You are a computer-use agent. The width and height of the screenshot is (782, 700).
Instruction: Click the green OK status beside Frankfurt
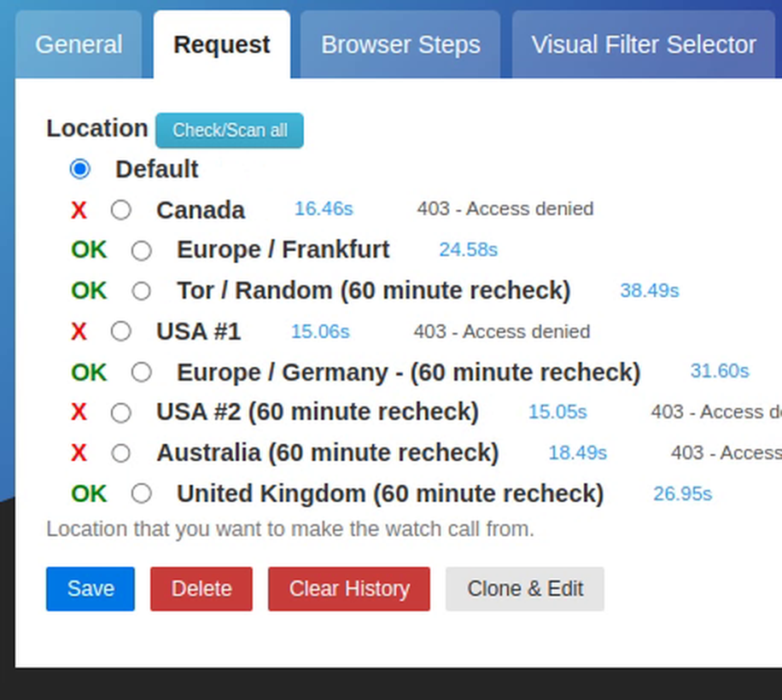click(x=90, y=250)
